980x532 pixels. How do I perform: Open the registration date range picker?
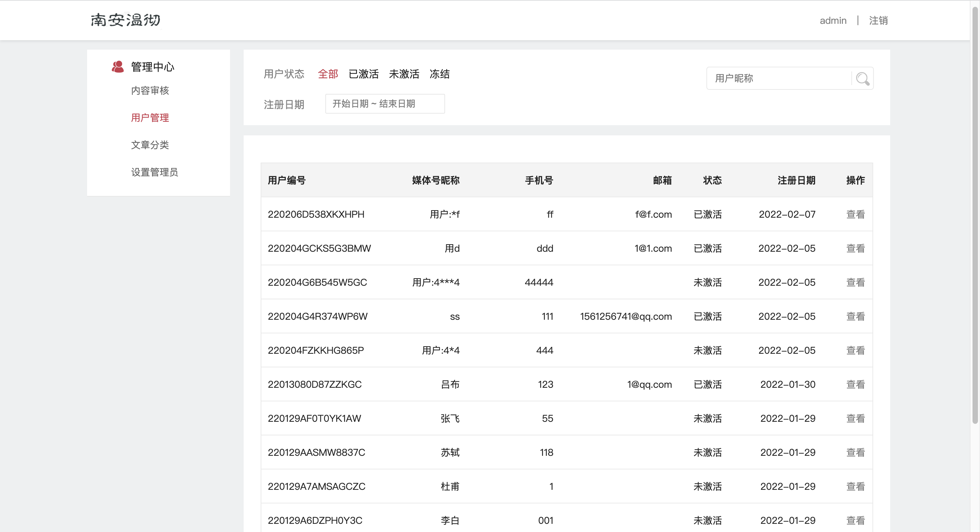coord(385,104)
